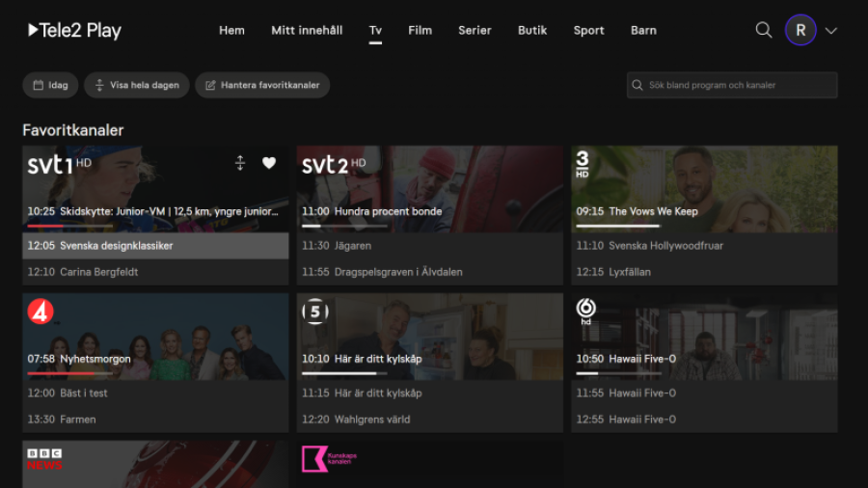Click the reorder arrows icon on SVT1
Screen dimensions: 868x488
(x=240, y=164)
